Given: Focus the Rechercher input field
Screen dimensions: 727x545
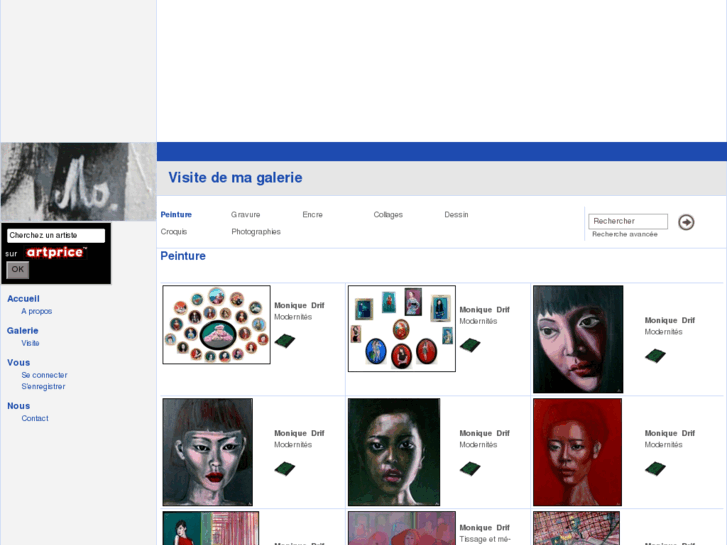Looking at the screenshot, I should [628, 221].
